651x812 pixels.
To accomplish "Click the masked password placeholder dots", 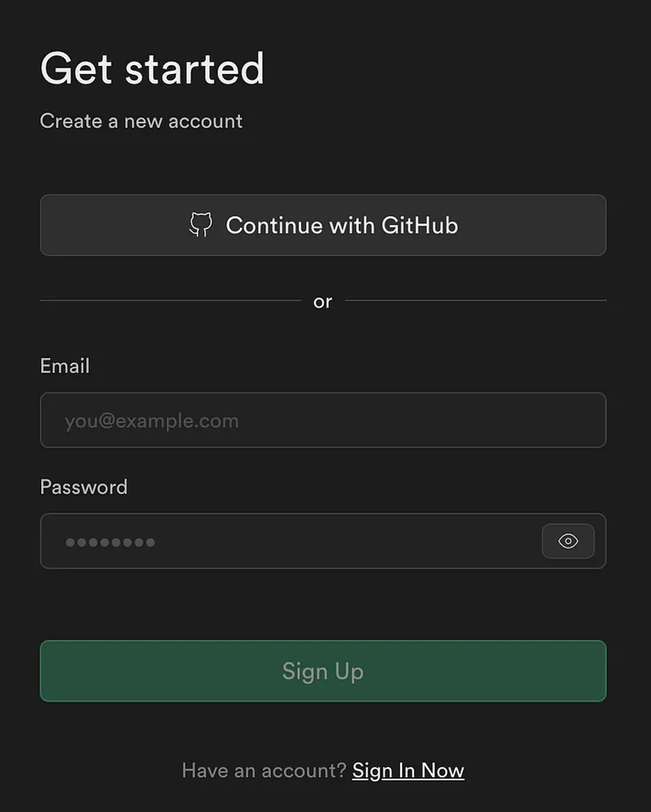I will pyautogui.click(x=110, y=542).
